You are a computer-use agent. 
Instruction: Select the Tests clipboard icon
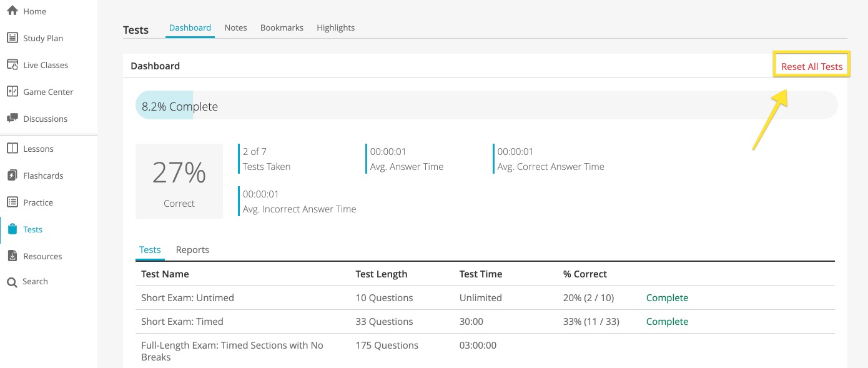(x=12, y=229)
